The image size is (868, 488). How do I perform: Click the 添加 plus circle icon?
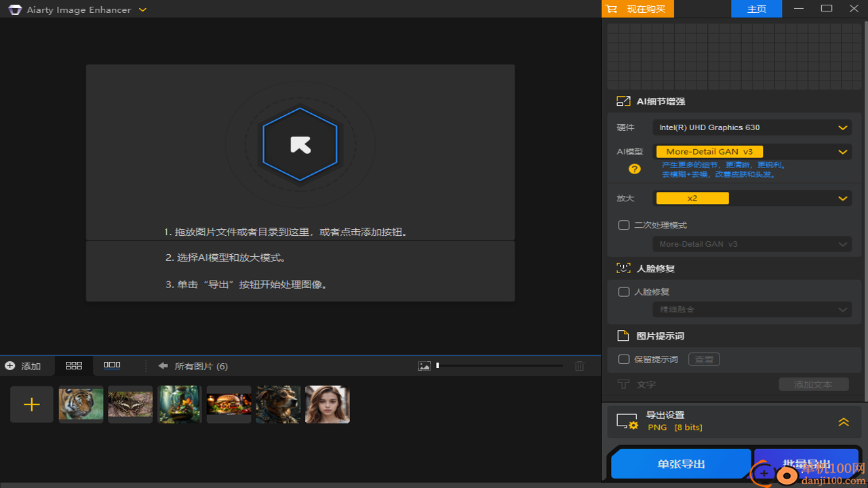click(x=9, y=366)
